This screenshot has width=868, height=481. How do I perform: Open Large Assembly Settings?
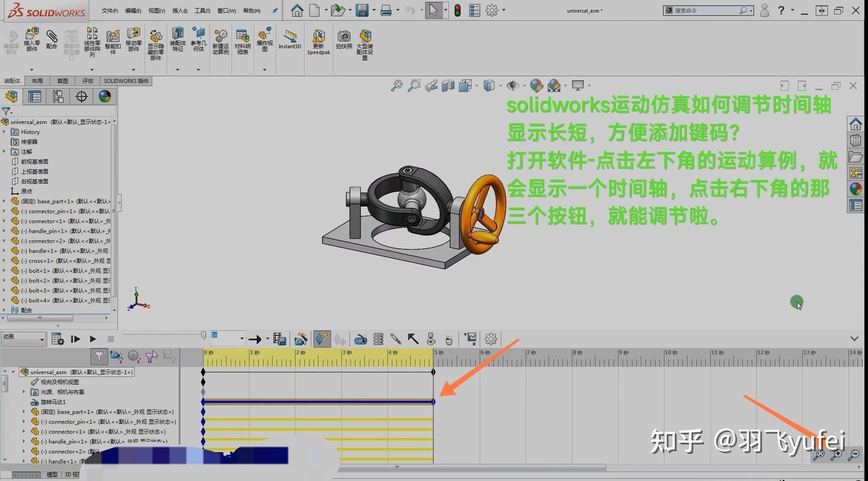tap(365, 44)
